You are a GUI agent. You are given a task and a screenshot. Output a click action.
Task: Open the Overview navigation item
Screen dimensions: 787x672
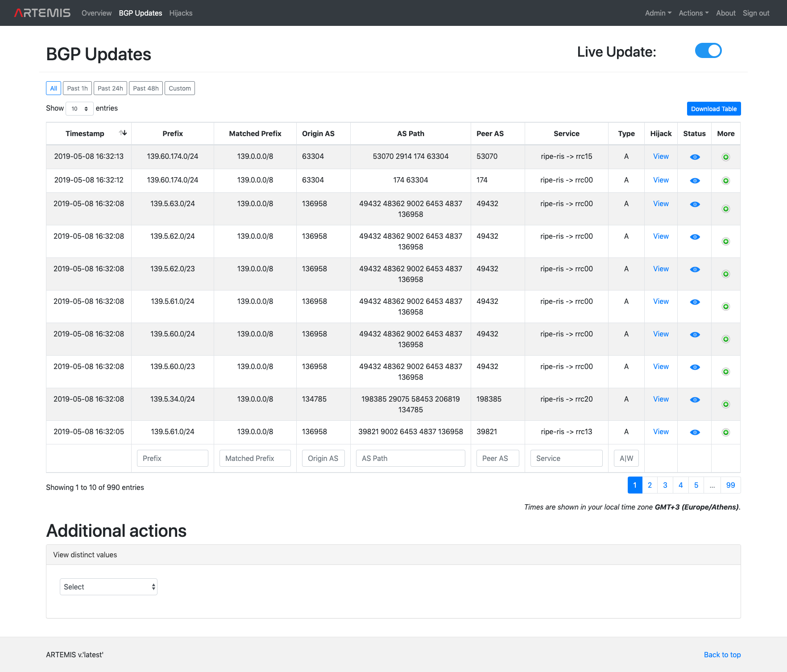96,13
